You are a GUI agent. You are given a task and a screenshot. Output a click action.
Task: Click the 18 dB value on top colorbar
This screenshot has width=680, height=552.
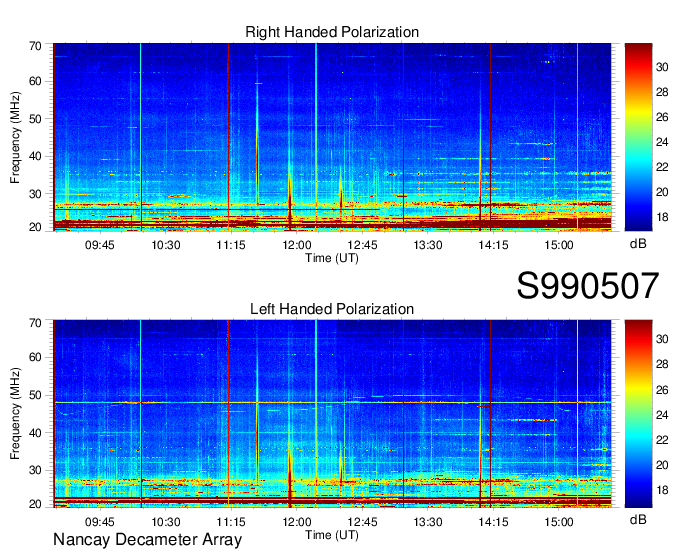662,217
